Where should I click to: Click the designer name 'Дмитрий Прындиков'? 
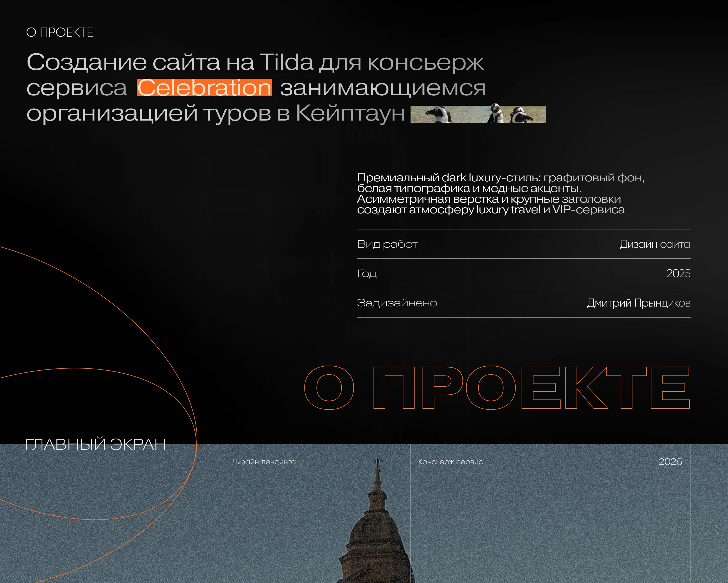[x=639, y=303]
